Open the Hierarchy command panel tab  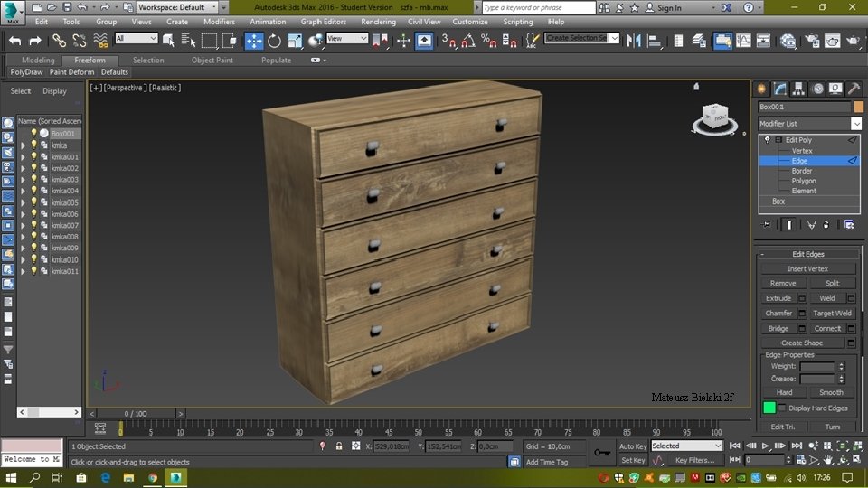[x=798, y=89]
